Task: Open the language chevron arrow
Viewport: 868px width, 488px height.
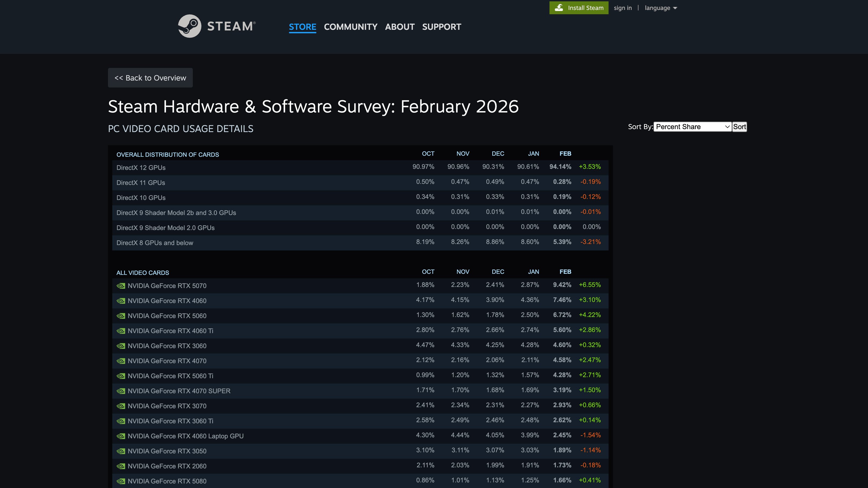Action: click(675, 8)
